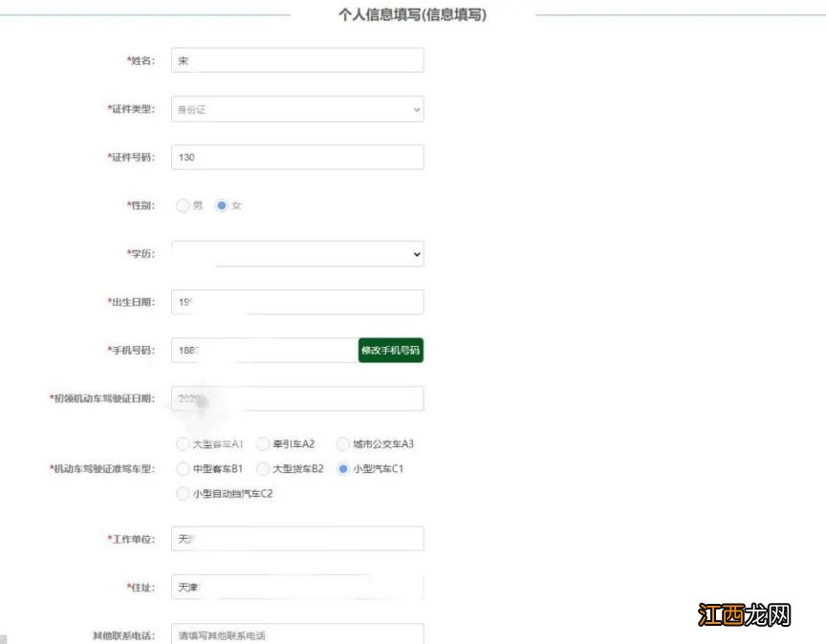The image size is (826, 644).
Task: Select 中型客车B1 license type
Action: [x=182, y=469]
